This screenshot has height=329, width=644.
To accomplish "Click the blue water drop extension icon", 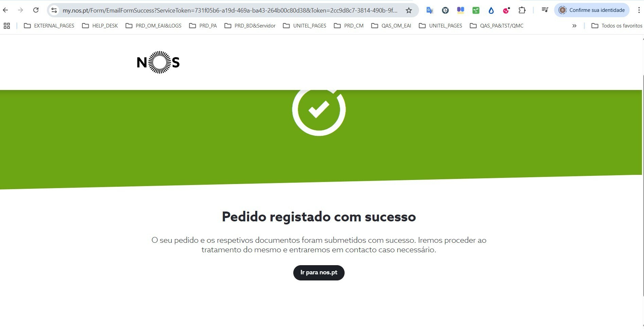I will 491,11.
